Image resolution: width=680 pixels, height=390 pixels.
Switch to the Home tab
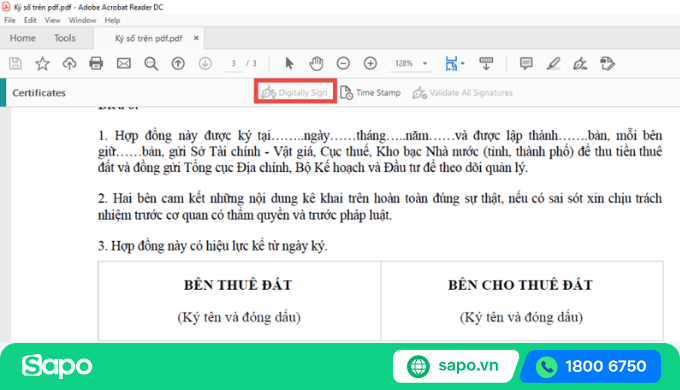pyautogui.click(x=23, y=38)
